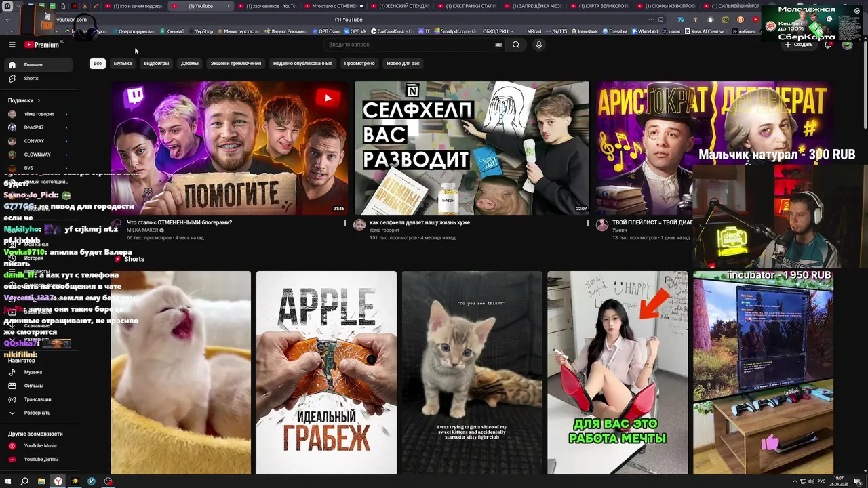Screen dimensions: 868x488
Task: Select the Новое для вас chip
Action: (x=403, y=64)
